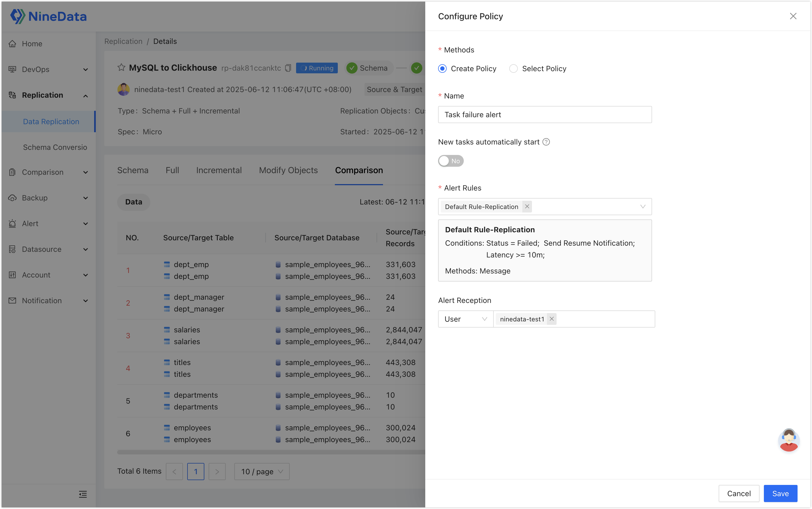Screen dimensions: 812x509
Task: Expand the Account menu
Action: pos(85,275)
